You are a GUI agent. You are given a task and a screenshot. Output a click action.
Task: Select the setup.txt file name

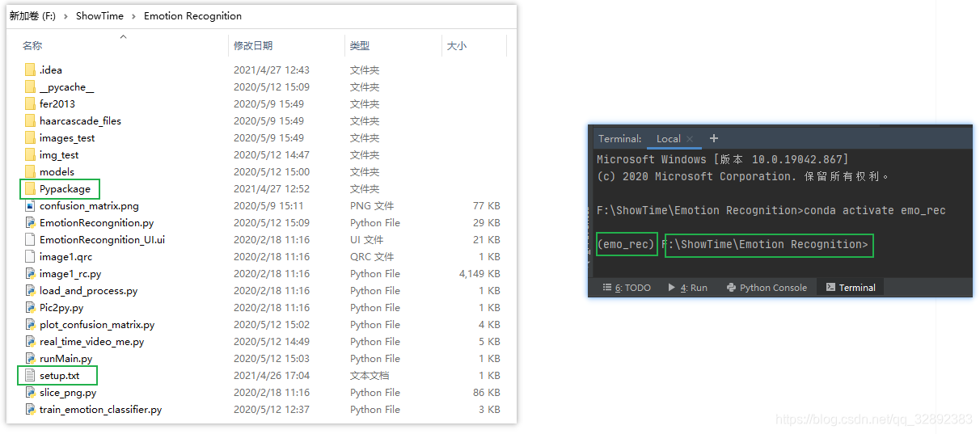point(60,375)
